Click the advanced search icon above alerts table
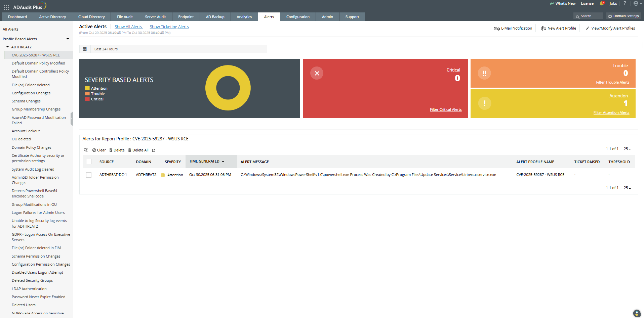644x318 pixels. 86,150
